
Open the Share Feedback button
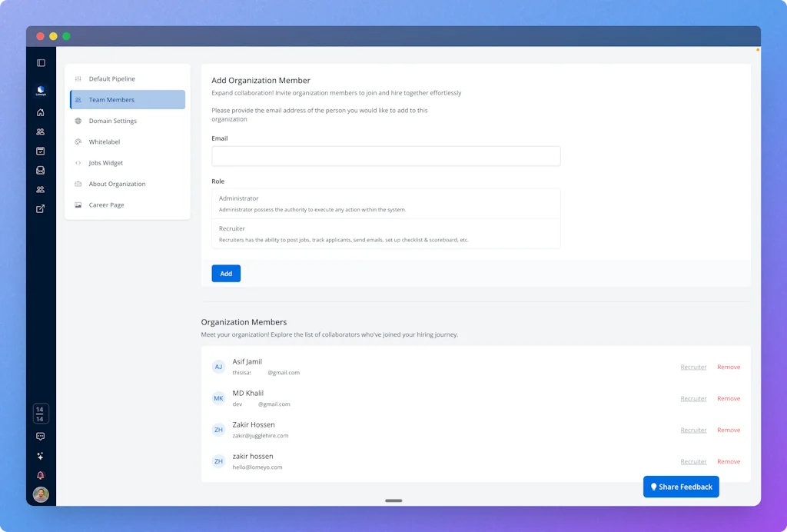tap(681, 487)
